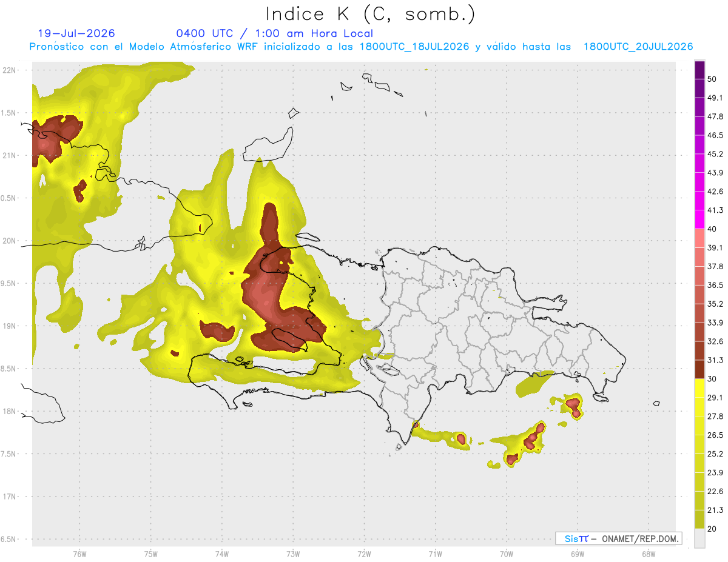This screenshot has width=728, height=562.
Task: Click the "72W" longitude label
Action: (x=364, y=554)
